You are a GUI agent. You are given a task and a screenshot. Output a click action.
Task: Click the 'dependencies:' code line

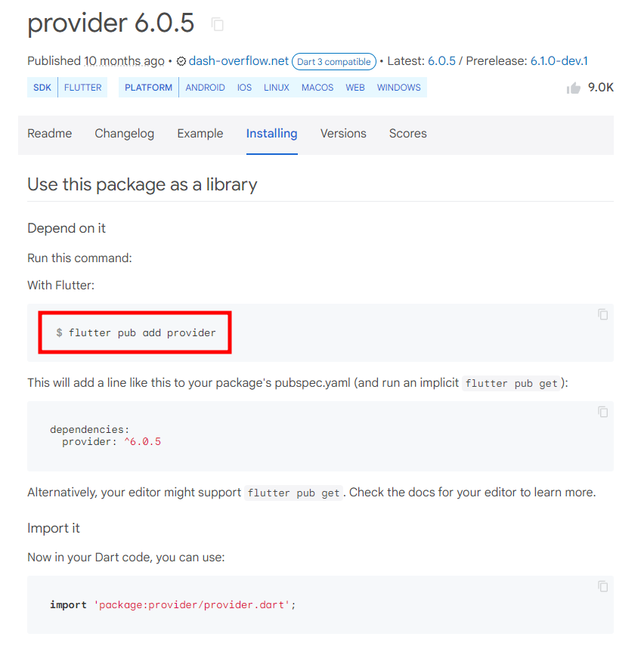click(x=90, y=429)
